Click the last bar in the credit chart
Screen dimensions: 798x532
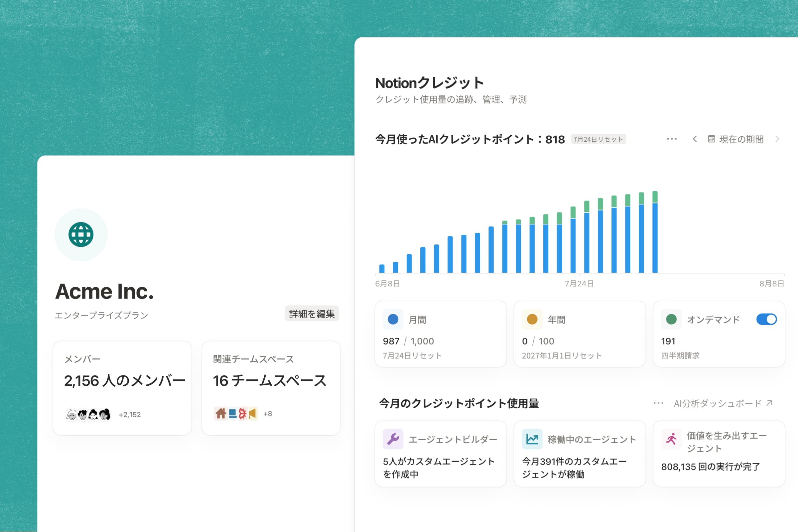click(655, 232)
